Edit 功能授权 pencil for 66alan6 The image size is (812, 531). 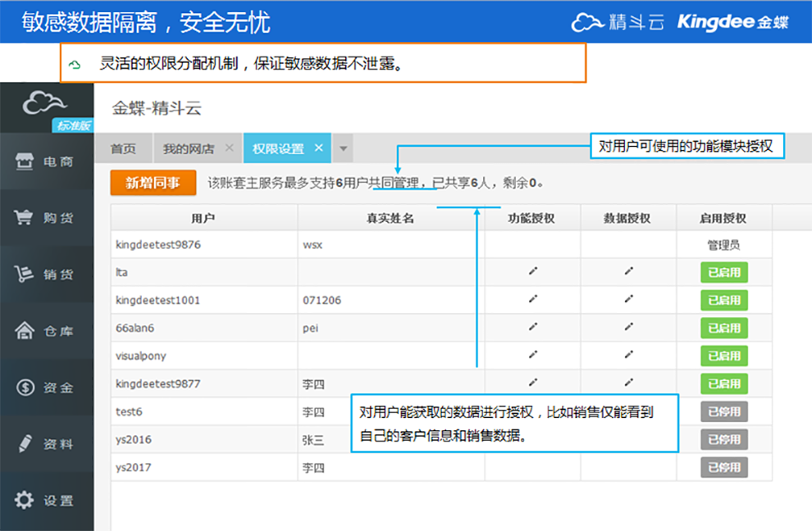[533, 327]
